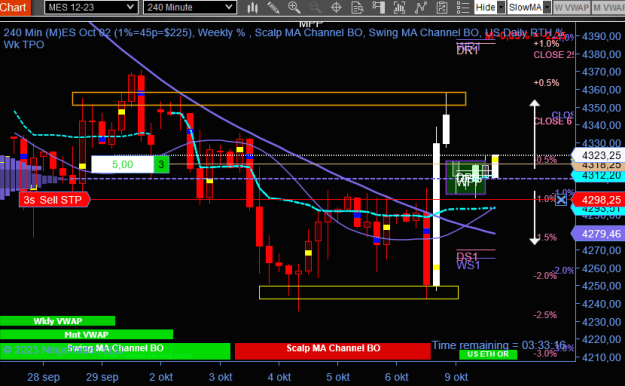Click the 9 okt date label
This screenshot has height=386, width=625.
tap(456, 377)
